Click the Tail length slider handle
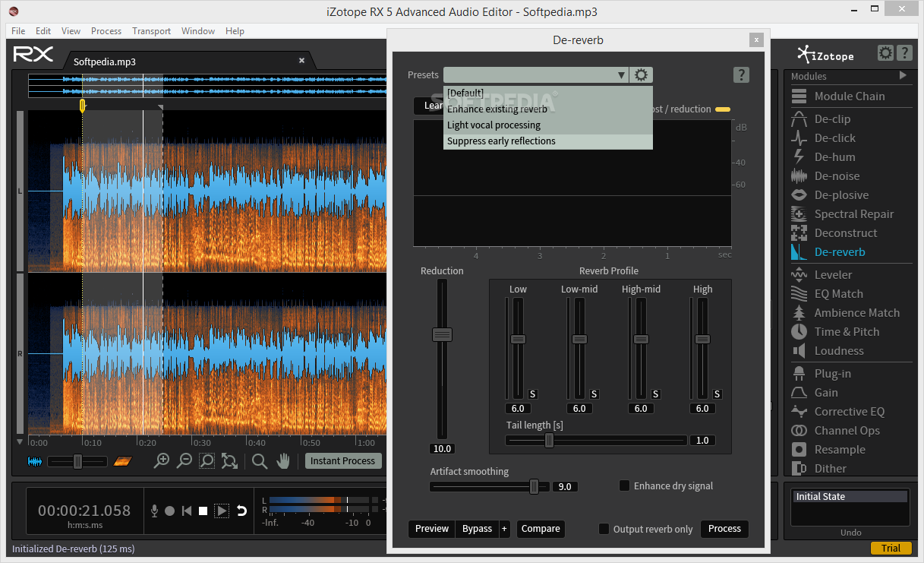Viewport: 924px width, 563px height. 549,440
